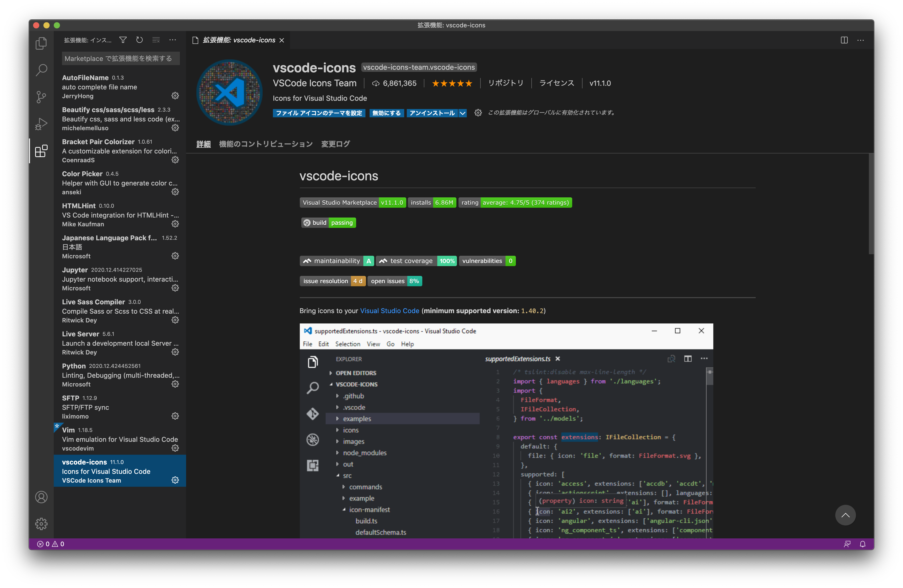This screenshot has width=903, height=588.
Task: Click VSCode Icons Team publisher name
Action: coord(315,83)
